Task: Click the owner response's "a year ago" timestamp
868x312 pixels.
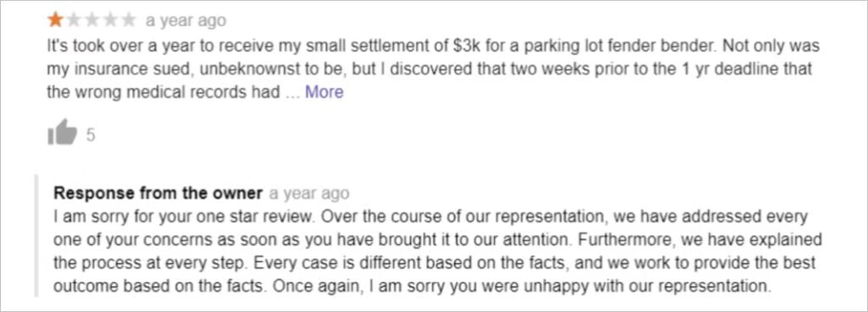Action: click(x=309, y=193)
